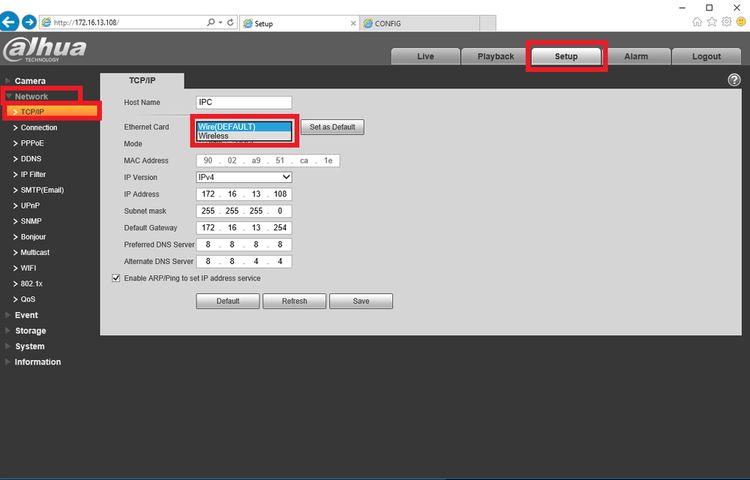Close the Setup browser tab
This screenshot has width=750, height=480.
coord(353,23)
